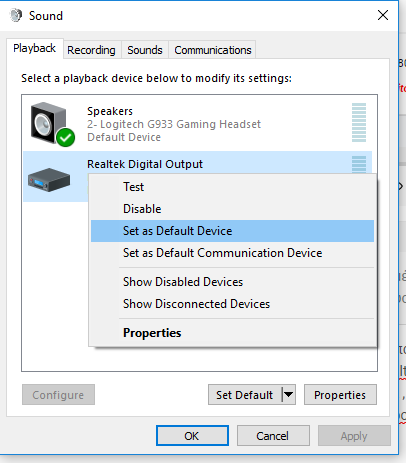This screenshot has height=463, width=406.
Task: Click the Speakers volume level meter
Action: pos(359,122)
